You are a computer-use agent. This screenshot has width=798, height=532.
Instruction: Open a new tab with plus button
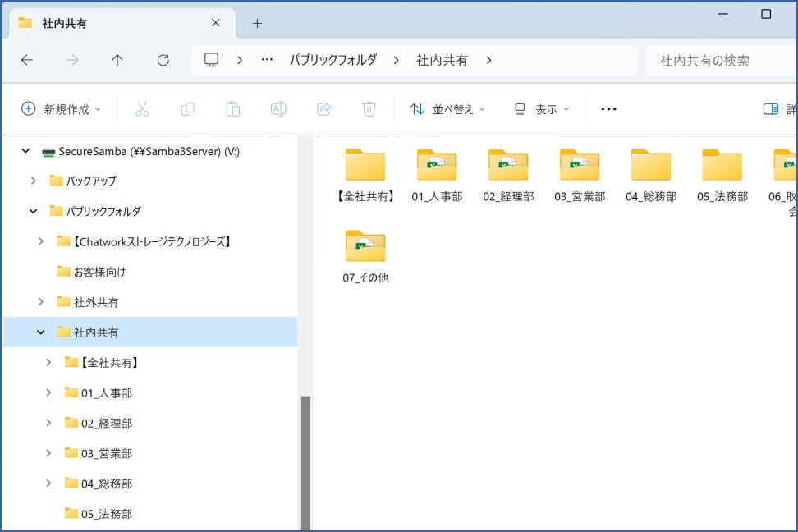point(257,24)
